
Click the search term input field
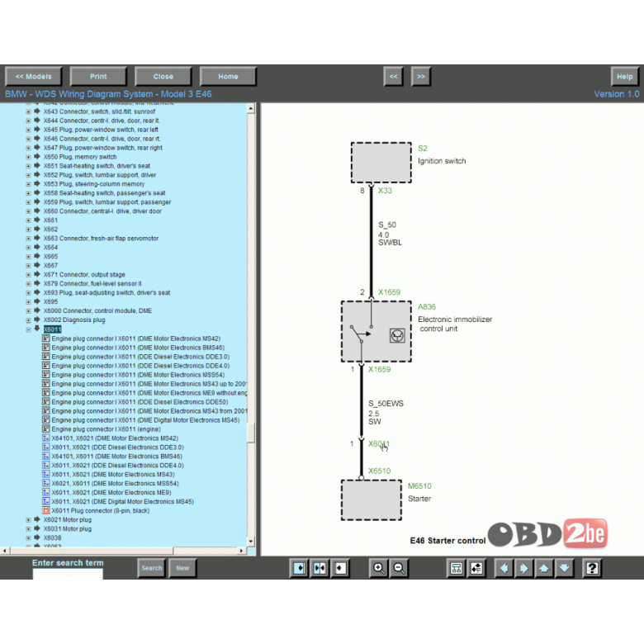[68, 574]
